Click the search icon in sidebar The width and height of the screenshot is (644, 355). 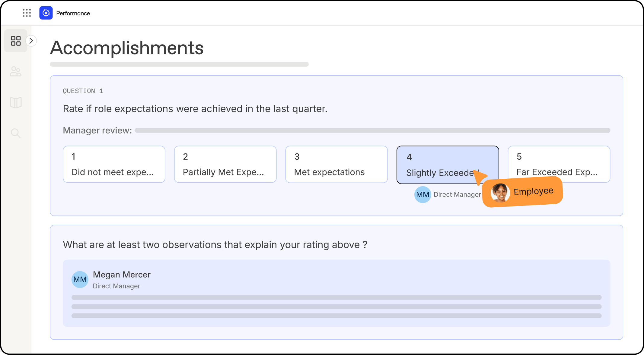(x=16, y=133)
